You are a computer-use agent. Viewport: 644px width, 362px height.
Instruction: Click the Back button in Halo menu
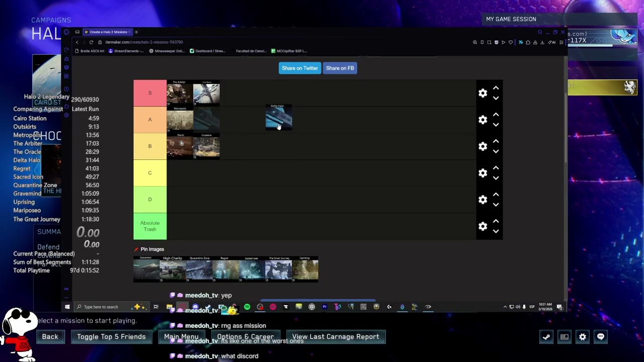point(50,337)
